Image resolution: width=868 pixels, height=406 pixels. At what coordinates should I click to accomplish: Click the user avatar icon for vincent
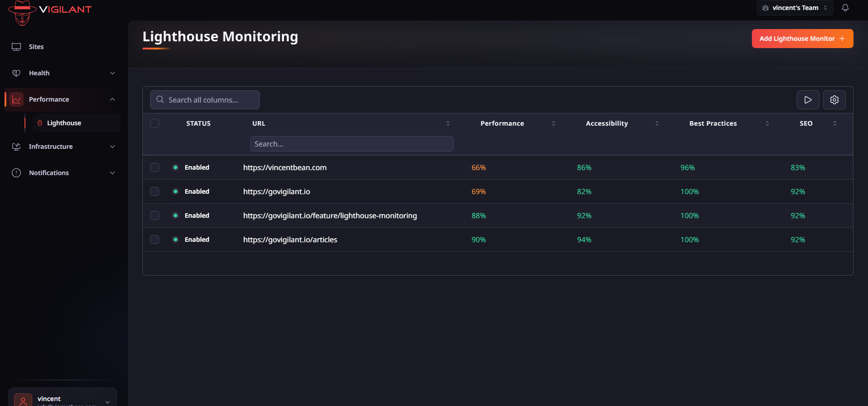pos(23,400)
